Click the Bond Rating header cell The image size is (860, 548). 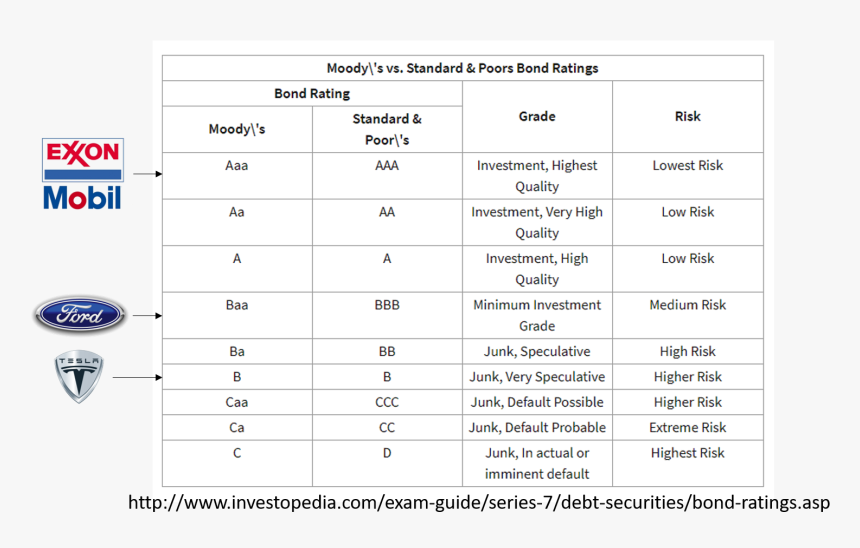click(312, 94)
